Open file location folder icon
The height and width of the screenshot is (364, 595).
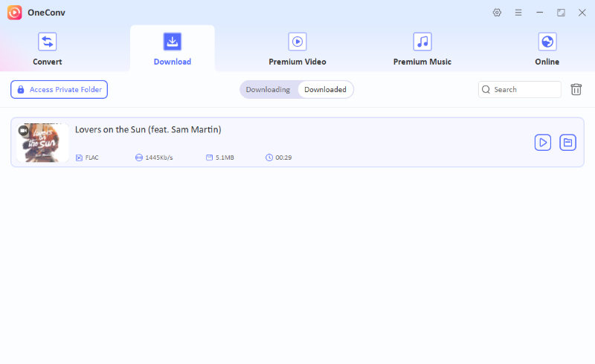point(567,143)
